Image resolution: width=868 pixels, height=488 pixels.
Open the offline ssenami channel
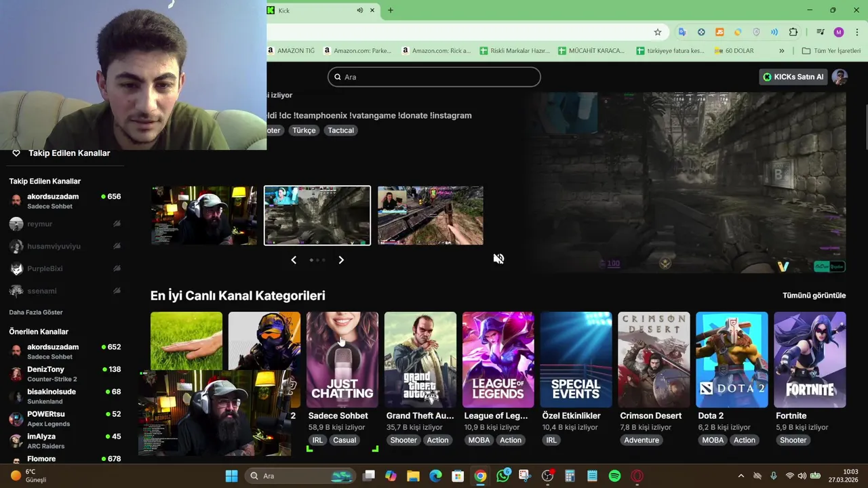click(66, 291)
